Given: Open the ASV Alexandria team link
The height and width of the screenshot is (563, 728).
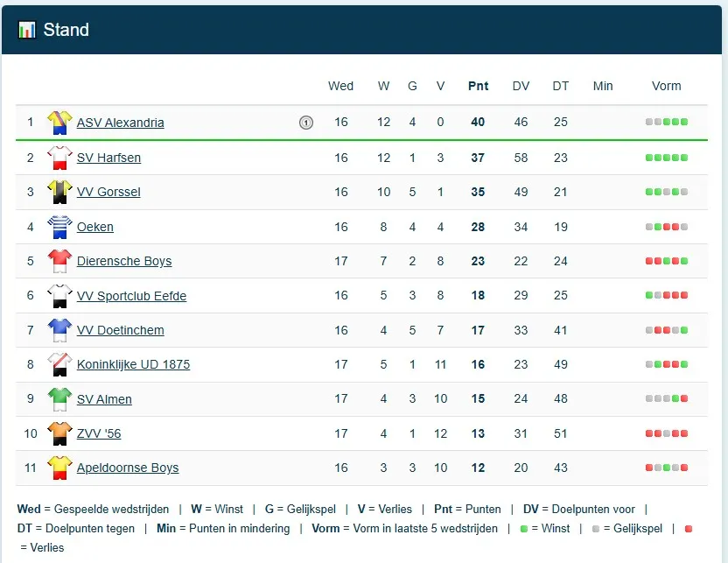Looking at the screenshot, I should pos(121,123).
